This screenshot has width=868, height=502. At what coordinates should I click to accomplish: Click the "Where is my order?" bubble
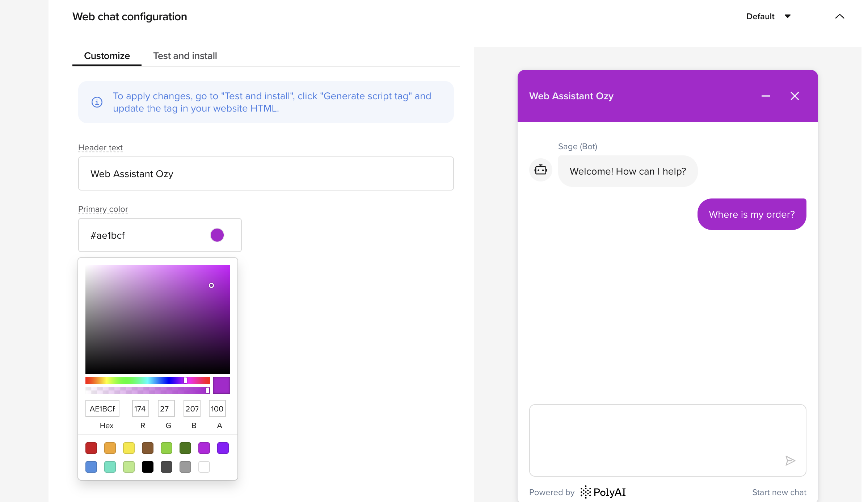point(751,214)
